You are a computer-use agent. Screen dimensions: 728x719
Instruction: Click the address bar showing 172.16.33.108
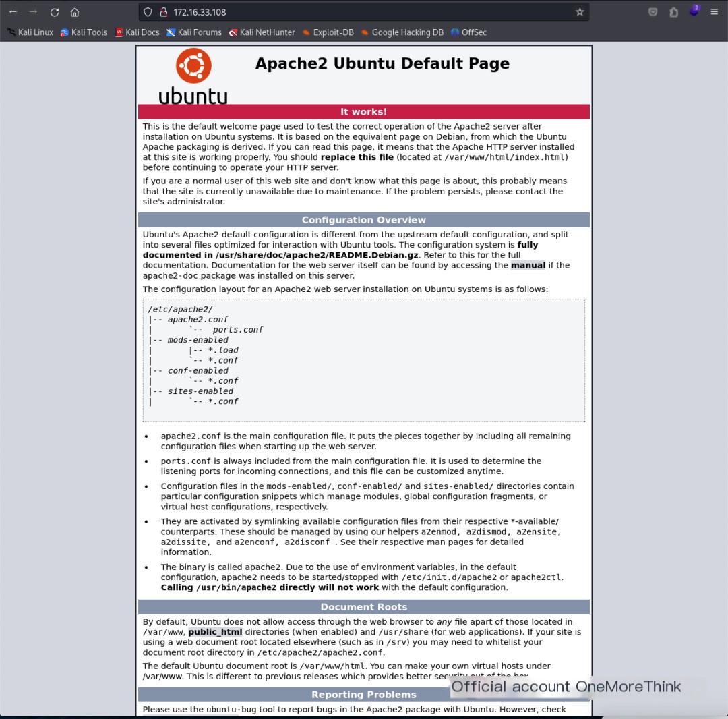click(x=363, y=12)
